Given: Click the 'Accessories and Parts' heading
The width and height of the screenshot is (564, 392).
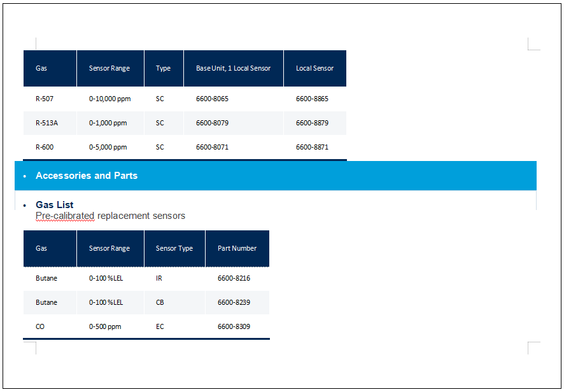Looking at the screenshot, I should pos(87,176).
